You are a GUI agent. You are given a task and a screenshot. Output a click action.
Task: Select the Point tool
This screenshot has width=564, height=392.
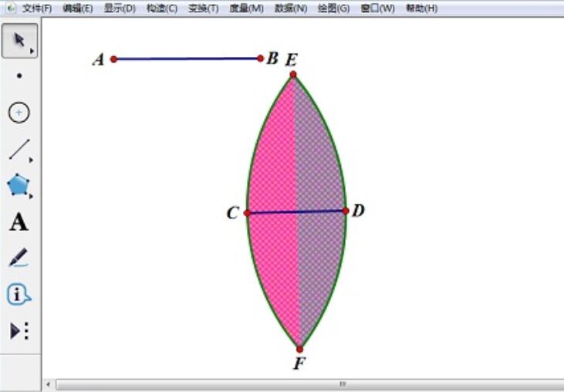click(19, 76)
